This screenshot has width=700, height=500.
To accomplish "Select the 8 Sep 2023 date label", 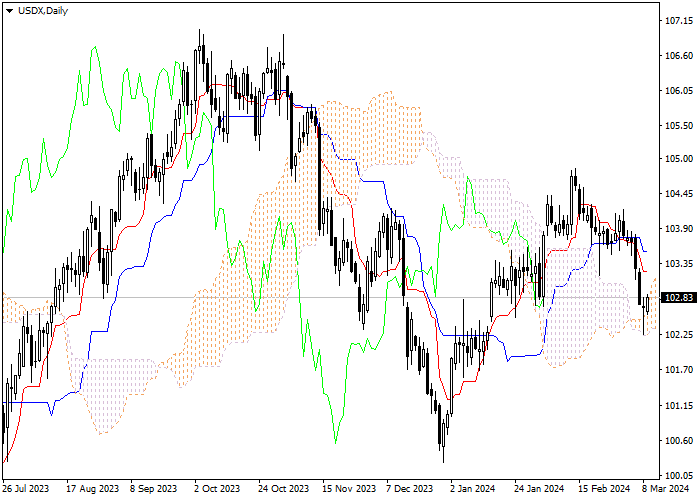I will tap(154, 489).
